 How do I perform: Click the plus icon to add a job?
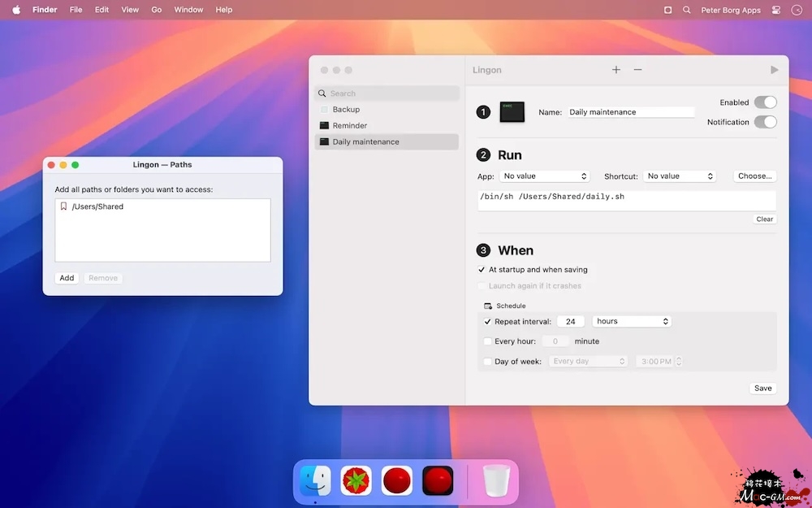point(616,70)
